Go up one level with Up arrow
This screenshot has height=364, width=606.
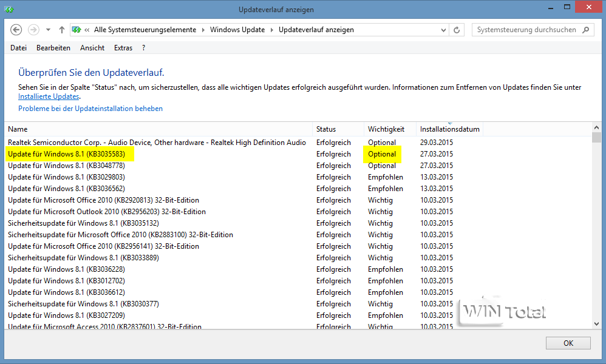(x=62, y=30)
